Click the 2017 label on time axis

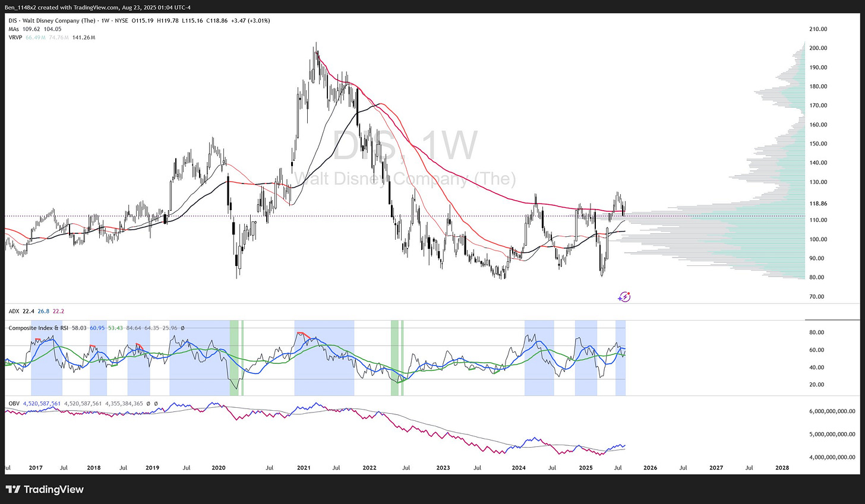click(x=36, y=468)
